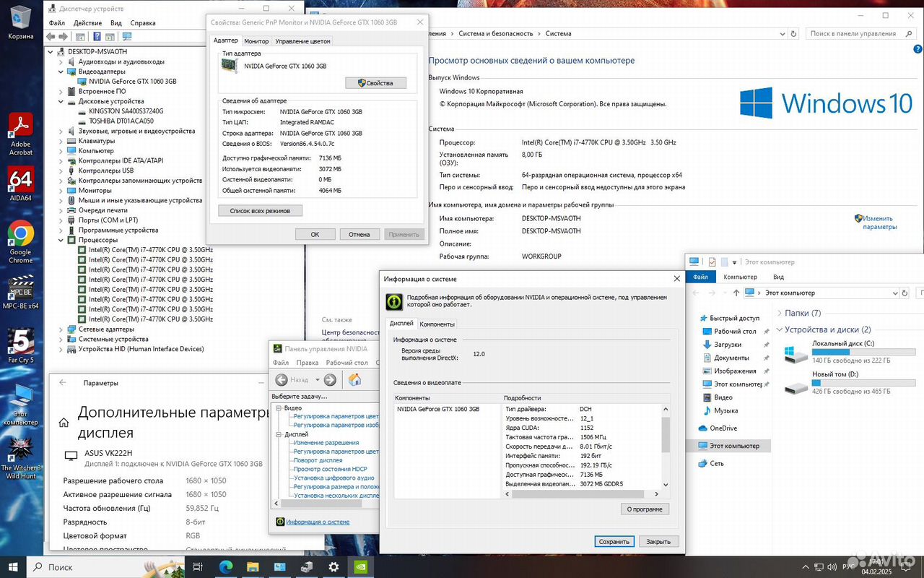Switch to the 'Компоненты' tab in System Information
Image resolution: width=924 pixels, height=578 pixels.
pyautogui.click(x=437, y=324)
